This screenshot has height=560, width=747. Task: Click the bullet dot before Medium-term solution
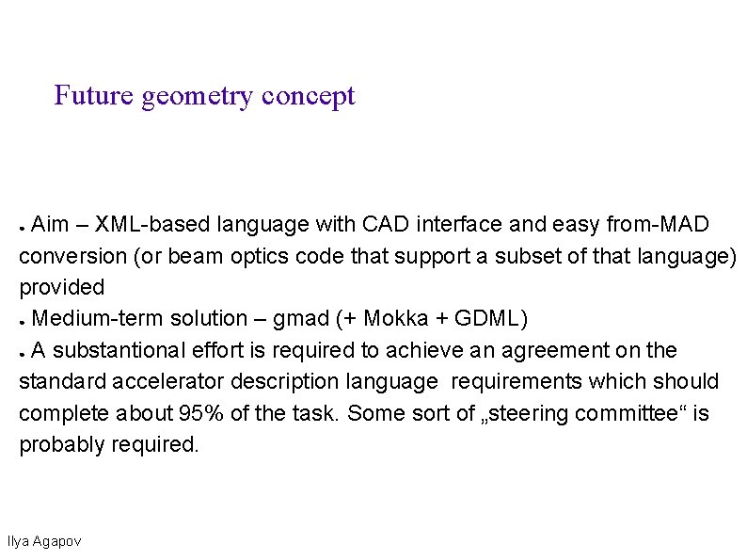tap(22, 323)
